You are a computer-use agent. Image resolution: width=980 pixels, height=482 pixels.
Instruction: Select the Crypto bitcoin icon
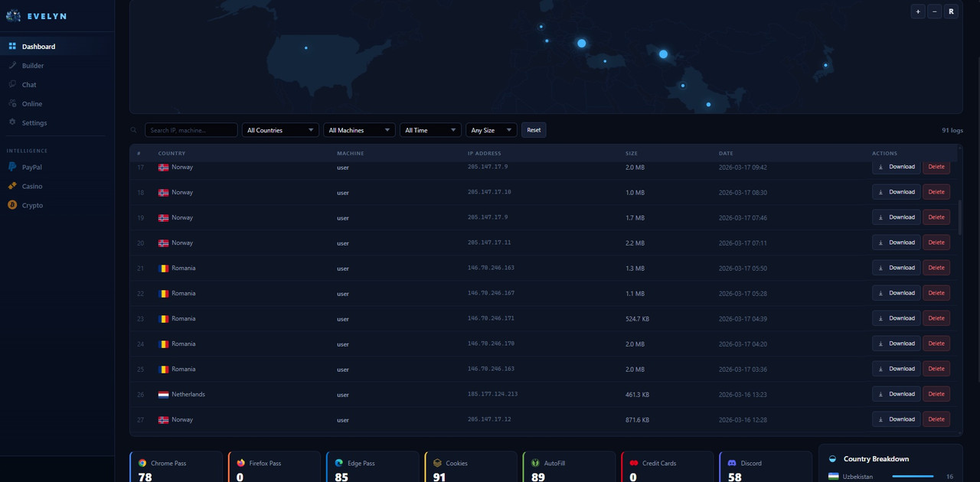(x=12, y=205)
